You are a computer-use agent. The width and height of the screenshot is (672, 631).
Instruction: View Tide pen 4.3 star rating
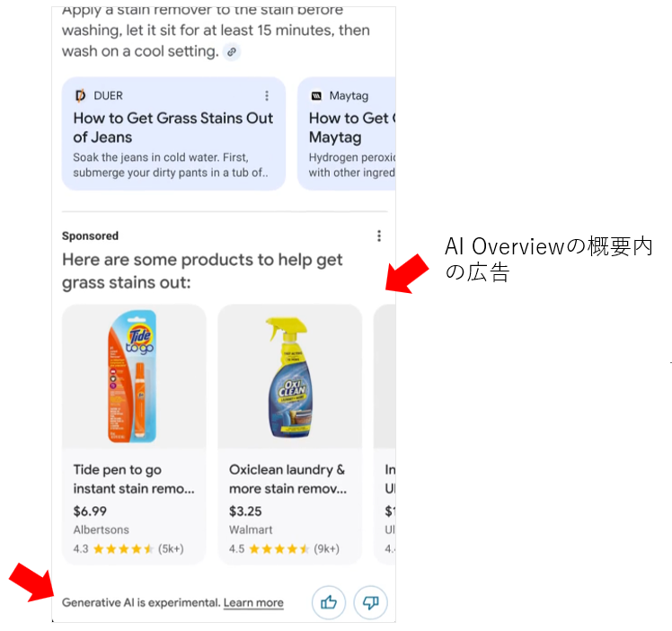pos(128,548)
